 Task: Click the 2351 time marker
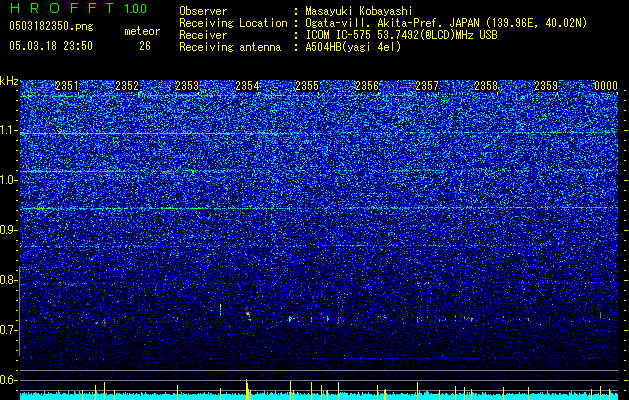point(67,86)
